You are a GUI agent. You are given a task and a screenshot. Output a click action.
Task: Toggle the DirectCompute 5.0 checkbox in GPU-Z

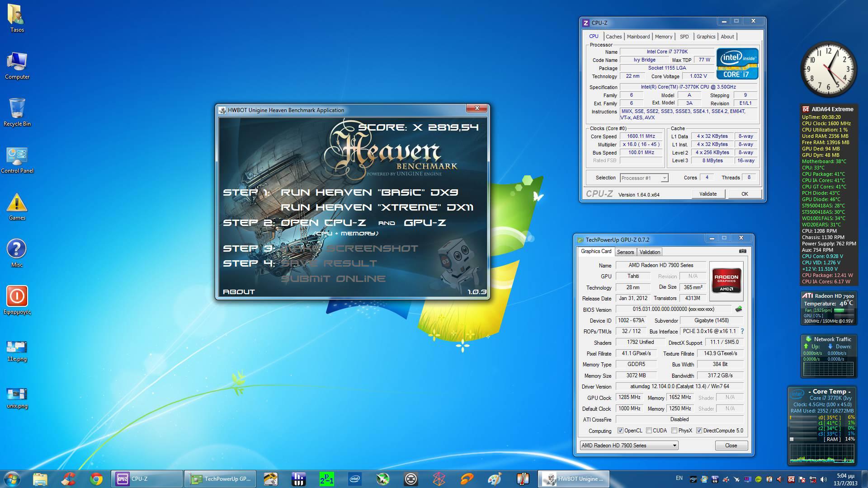click(x=699, y=431)
